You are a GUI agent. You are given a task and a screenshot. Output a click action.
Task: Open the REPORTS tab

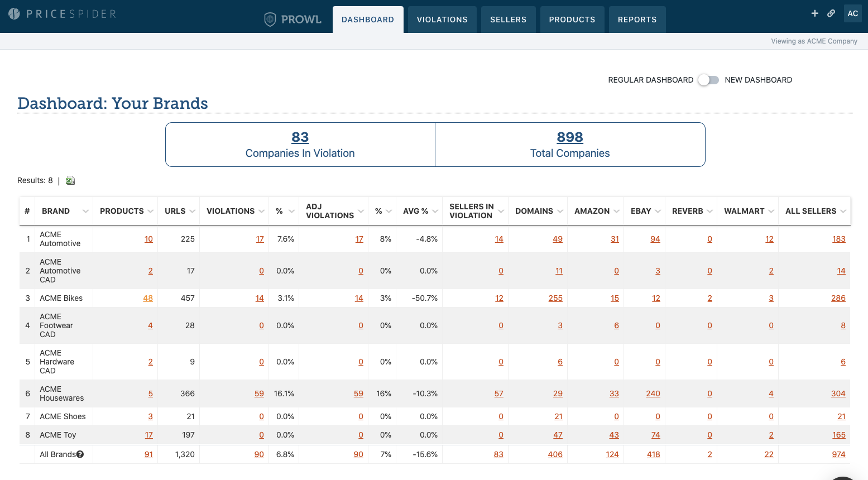pyautogui.click(x=637, y=19)
